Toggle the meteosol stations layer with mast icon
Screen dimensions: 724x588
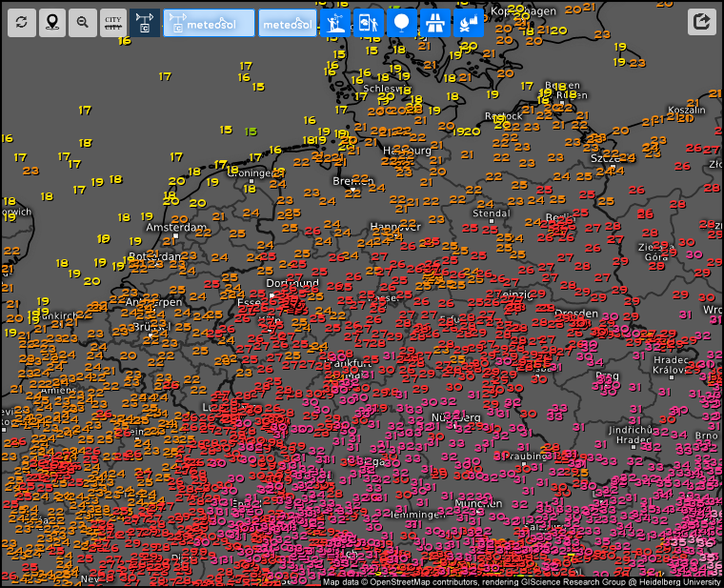point(209,23)
